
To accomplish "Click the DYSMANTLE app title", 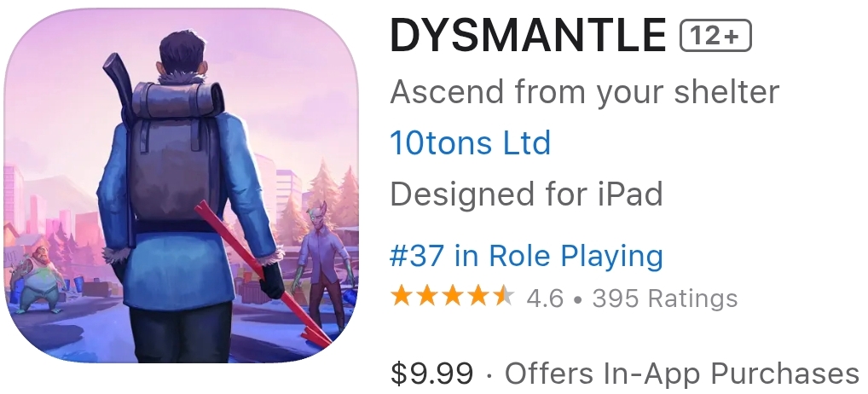I will (x=528, y=35).
